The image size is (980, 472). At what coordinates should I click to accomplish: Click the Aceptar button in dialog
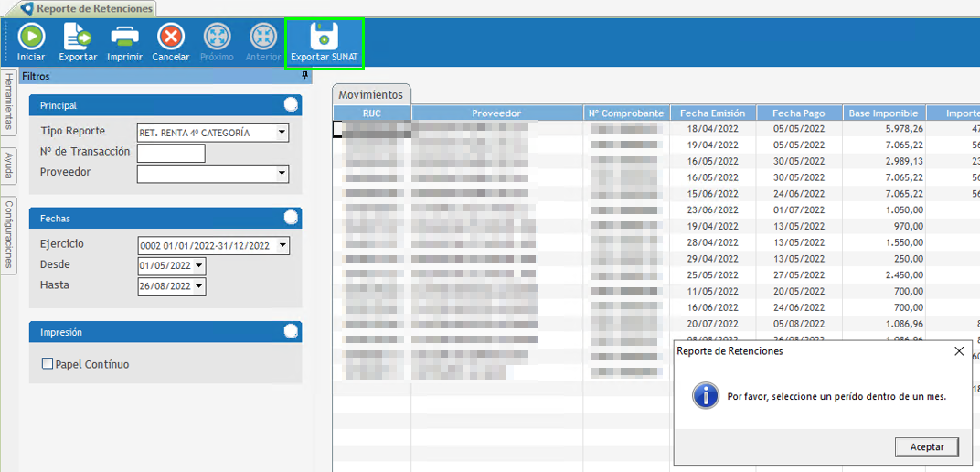(x=927, y=446)
